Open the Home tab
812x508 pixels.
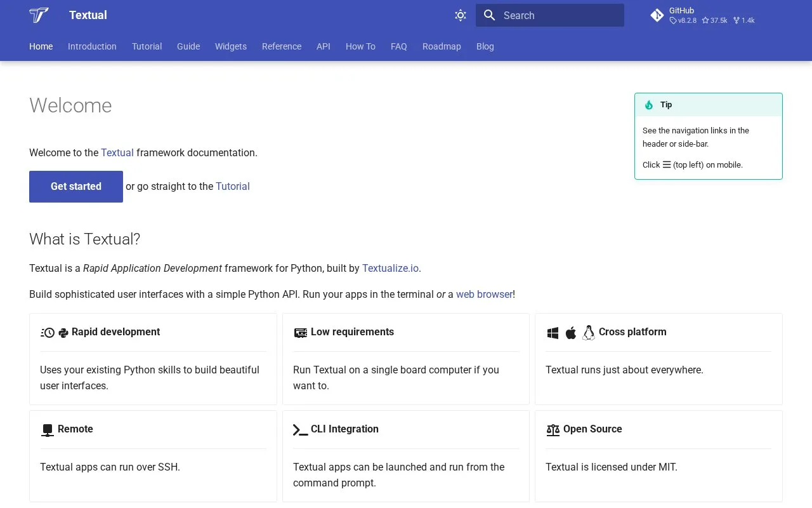41,46
